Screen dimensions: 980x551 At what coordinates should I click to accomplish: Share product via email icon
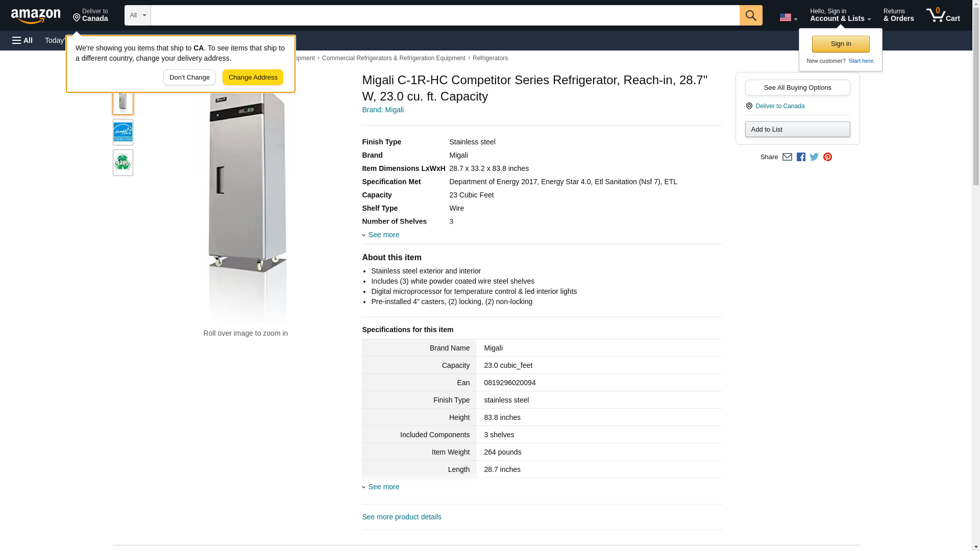[x=787, y=157]
